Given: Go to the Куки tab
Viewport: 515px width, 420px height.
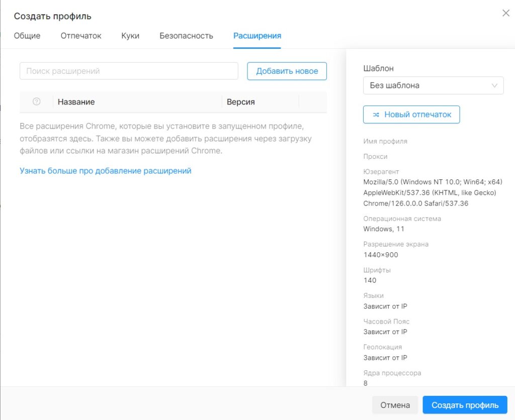Looking at the screenshot, I should coord(130,36).
